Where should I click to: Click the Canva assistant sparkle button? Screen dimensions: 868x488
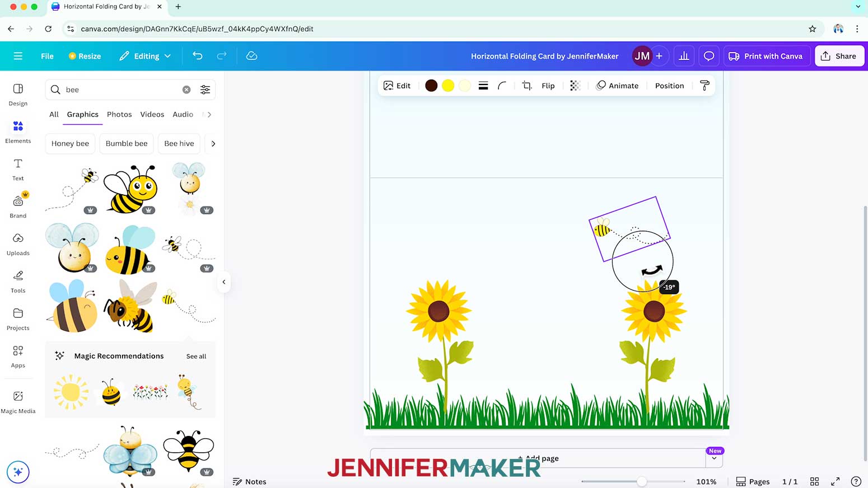coord(18,472)
